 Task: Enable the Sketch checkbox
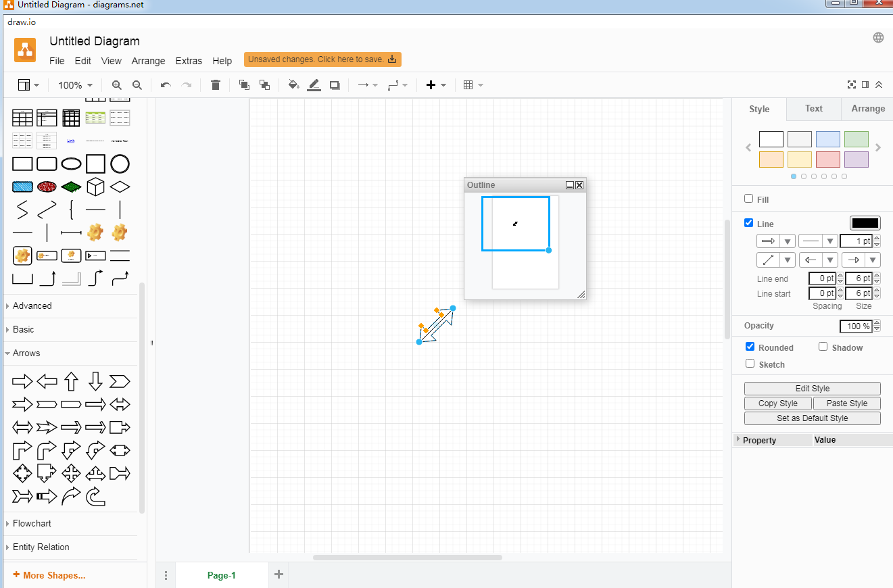tap(750, 364)
